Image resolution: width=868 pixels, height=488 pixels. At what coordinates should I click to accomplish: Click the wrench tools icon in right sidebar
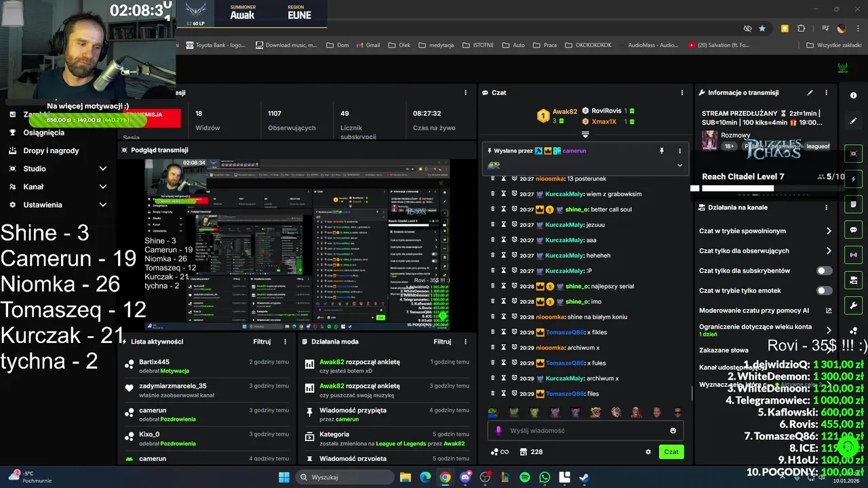pyautogui.click(x=853, y=306)
